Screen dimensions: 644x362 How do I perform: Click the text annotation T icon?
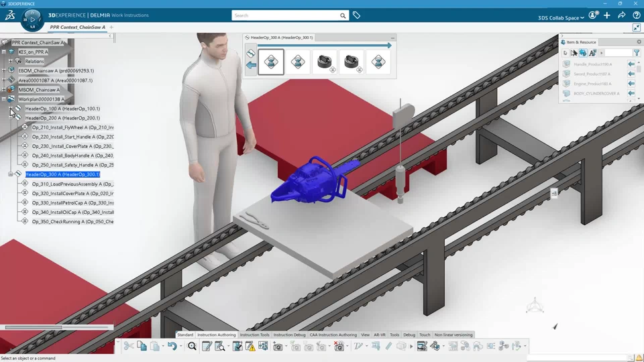tap(358, 346)
